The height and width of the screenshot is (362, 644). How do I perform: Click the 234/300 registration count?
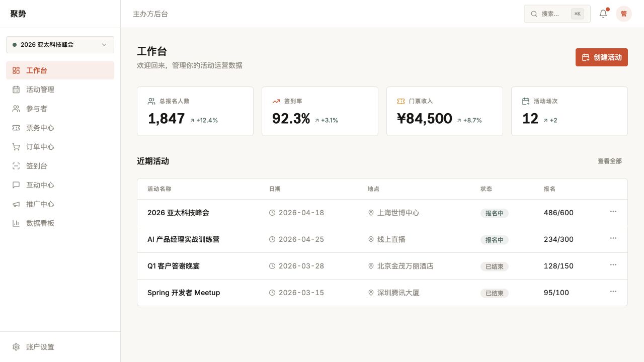click(558, 239)
